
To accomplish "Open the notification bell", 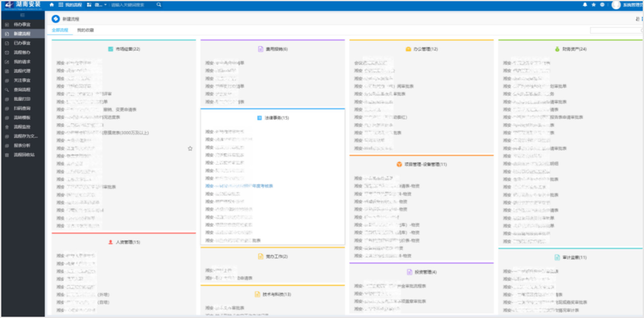I will [x=585, y=5].
